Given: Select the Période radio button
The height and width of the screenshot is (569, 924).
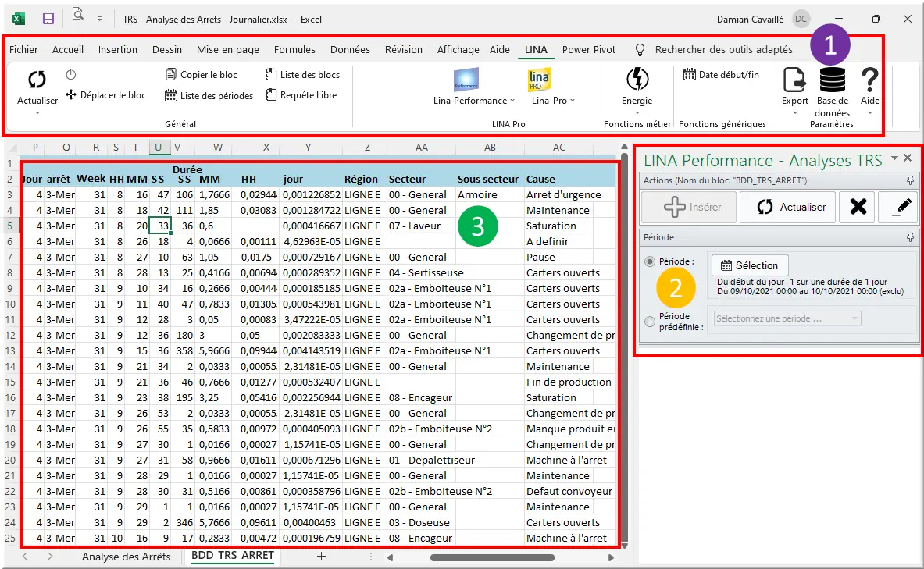Looking at the screenshot, I should point(650,261).
